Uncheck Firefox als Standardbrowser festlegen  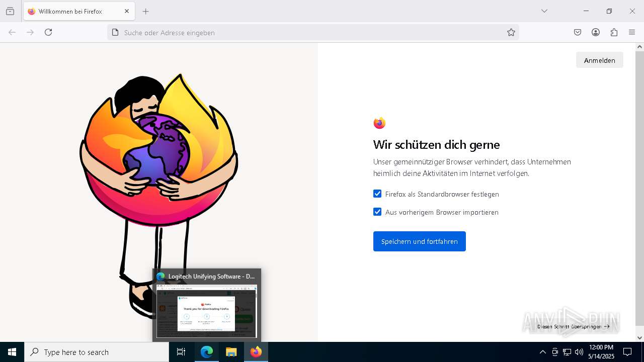click(x=377, y=194)
